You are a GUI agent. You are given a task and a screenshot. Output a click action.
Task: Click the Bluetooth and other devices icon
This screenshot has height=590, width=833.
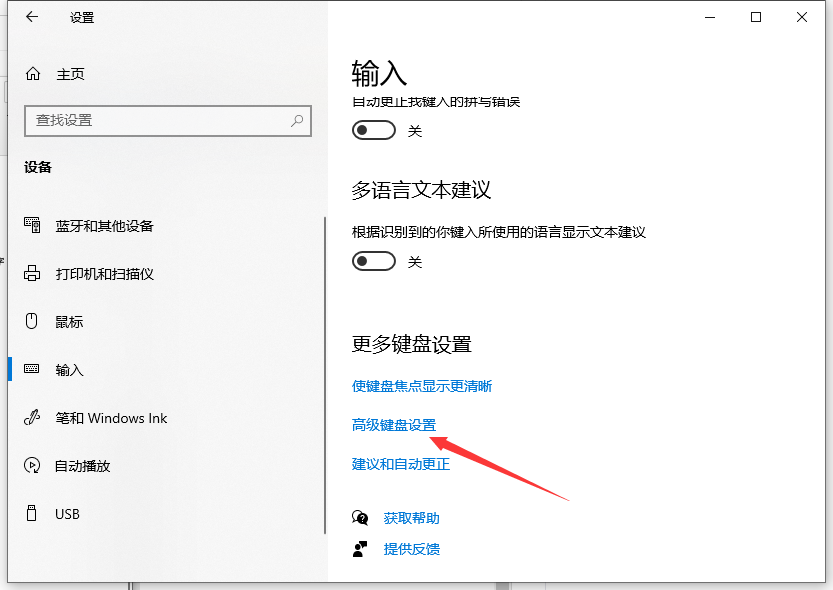point(32,226)
